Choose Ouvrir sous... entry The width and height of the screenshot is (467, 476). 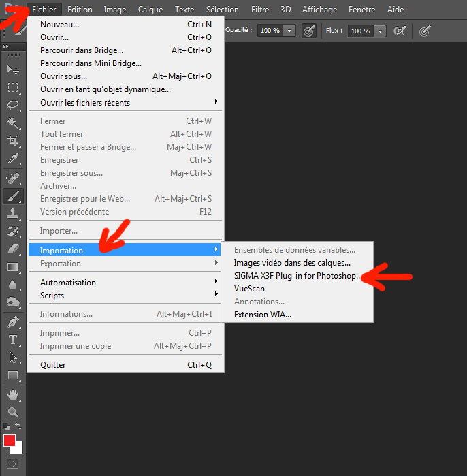pos(125,76)
